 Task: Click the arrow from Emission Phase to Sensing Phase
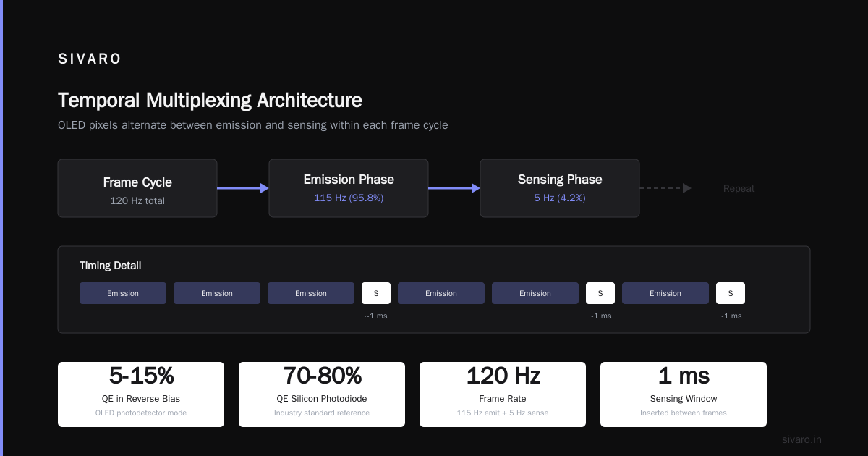(x=454, y=188)
